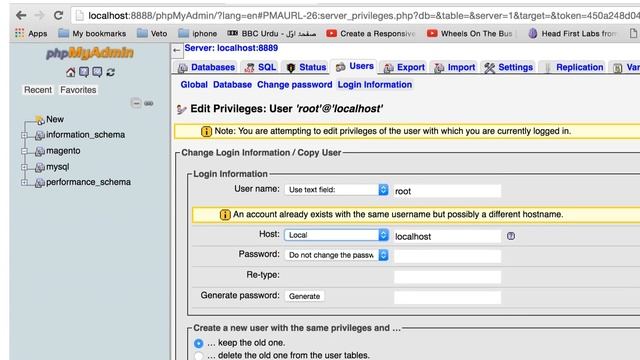The image size is (640, 360).
Task: Select 'keep the old one' radio option
Action: point(199,343)
